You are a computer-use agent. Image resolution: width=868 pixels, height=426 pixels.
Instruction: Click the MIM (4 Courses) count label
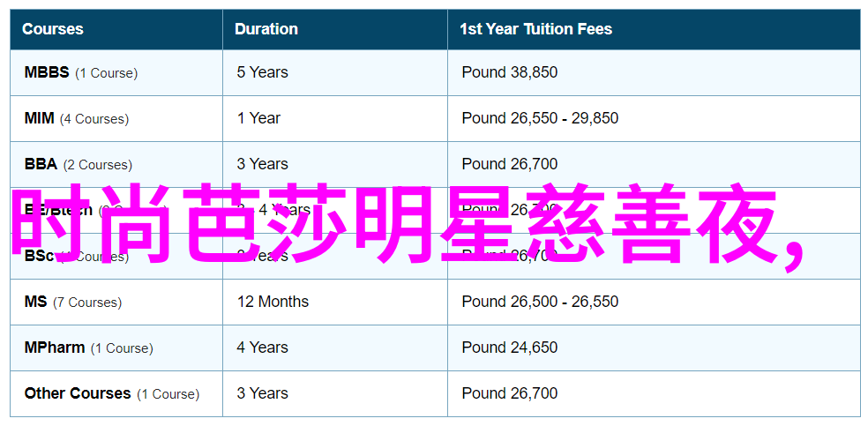tap(94, 118)
